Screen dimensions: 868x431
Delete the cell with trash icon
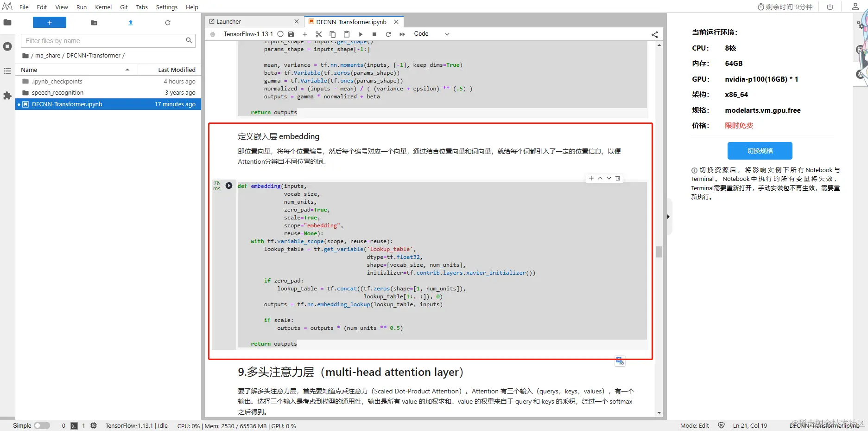(x=618, y=178)
